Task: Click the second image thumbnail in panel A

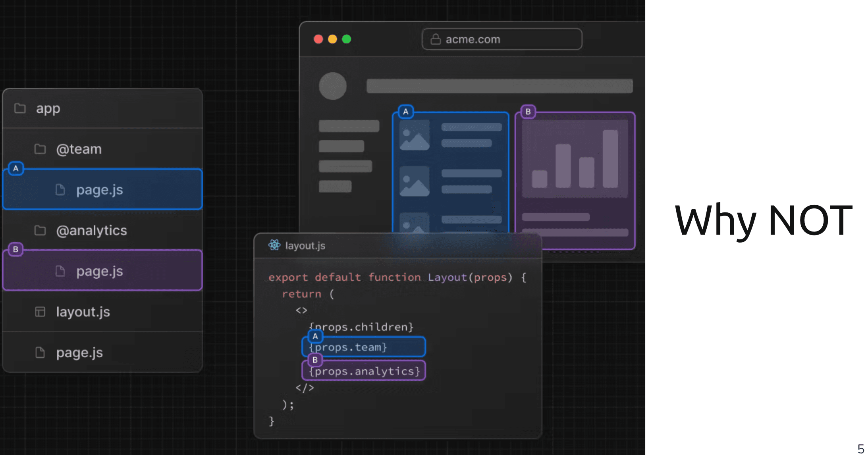Action: tap(415, 181)
